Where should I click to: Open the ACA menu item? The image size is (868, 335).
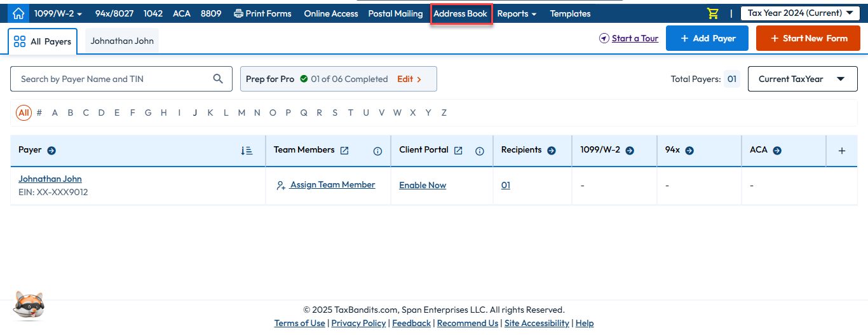[182, 13]
